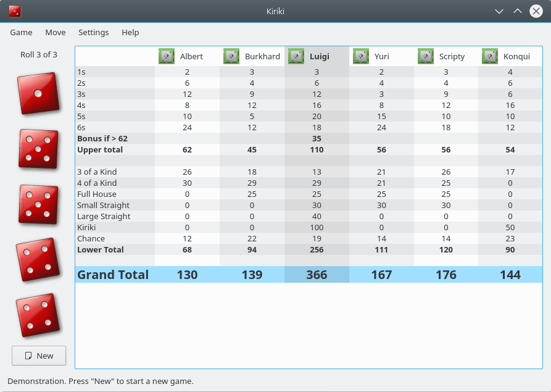Open the Game menu
The width and height of the screenshot is (551, 392).
click(x=21, y=32)
